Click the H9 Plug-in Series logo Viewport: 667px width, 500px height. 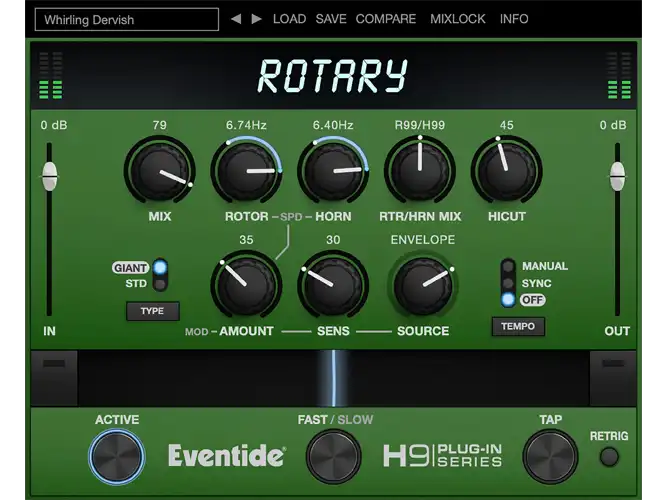(442, 456)
